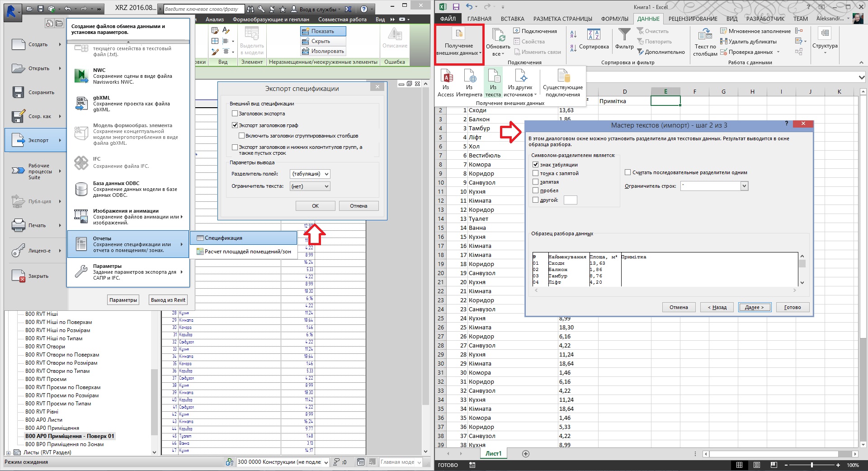Viewport: 868px width, 471px height.
Task: Click Текст по столбцам icon
Action: [x=705, y=34]
